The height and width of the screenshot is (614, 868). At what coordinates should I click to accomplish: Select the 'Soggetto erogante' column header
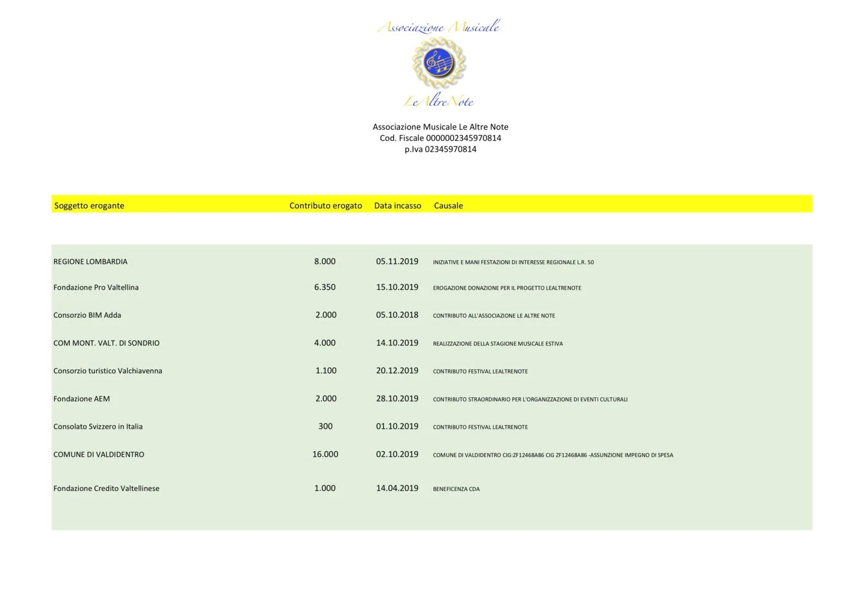point(89,206)
